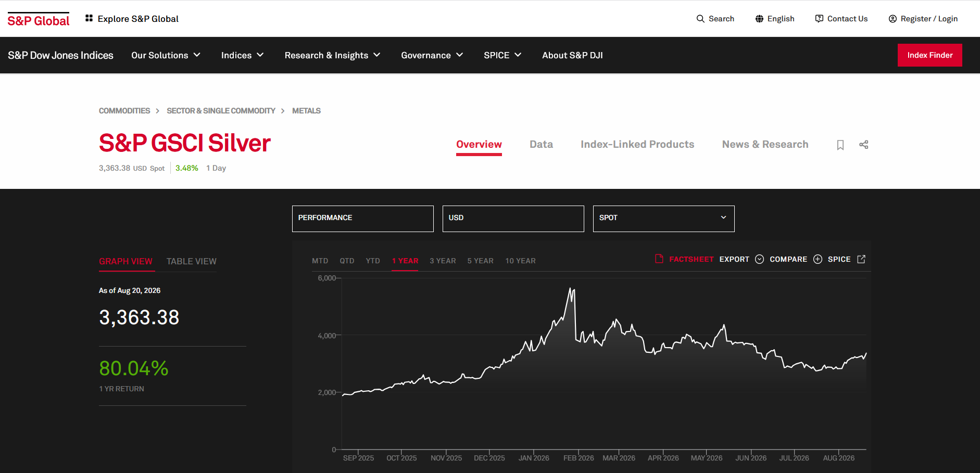Click the large 3,363.38 index value
The image size is (980, 473).
click(139, 317)
